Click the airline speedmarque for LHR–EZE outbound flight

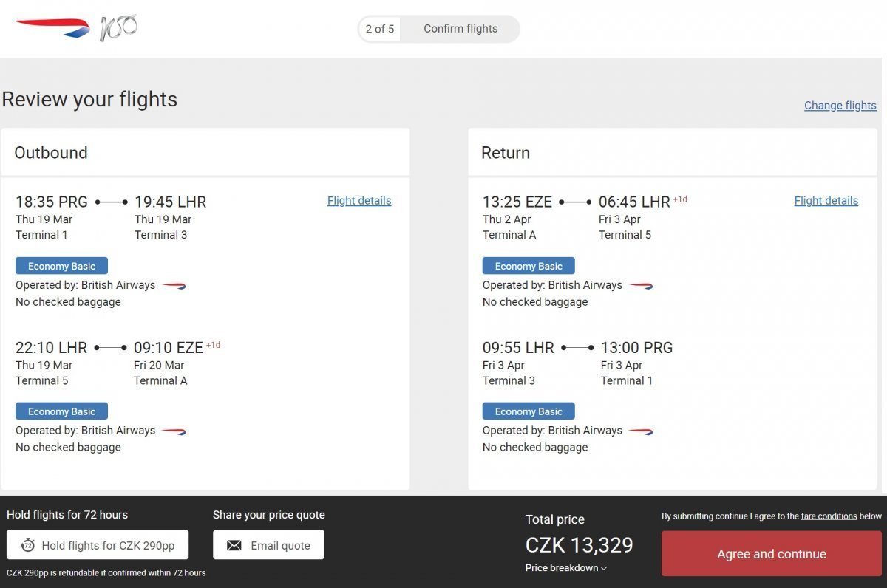point(174,431)
